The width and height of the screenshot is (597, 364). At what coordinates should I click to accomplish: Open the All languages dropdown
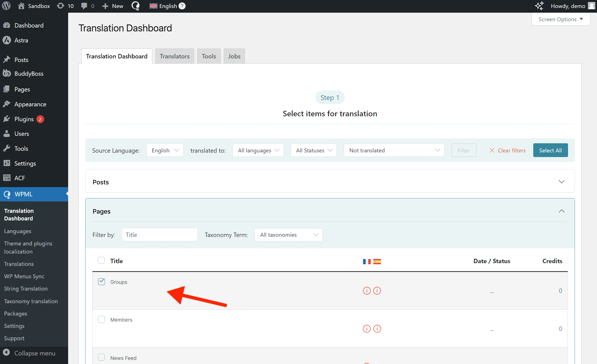(258, 150)
